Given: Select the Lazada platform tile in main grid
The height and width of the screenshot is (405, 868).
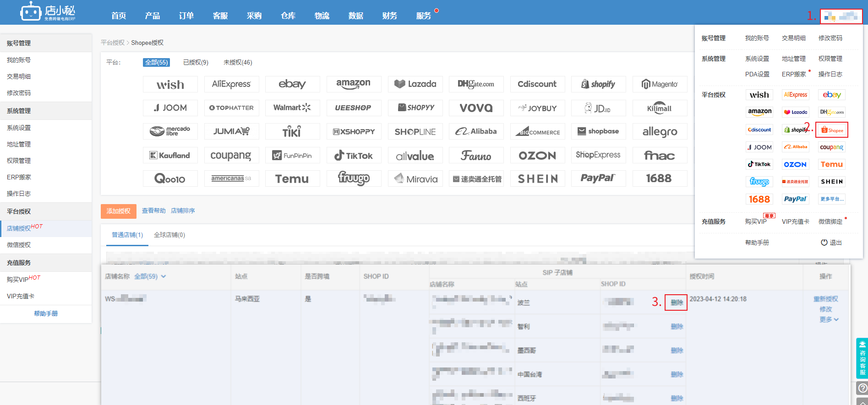Looking at the screenshot, I should [x=415, y=84].
